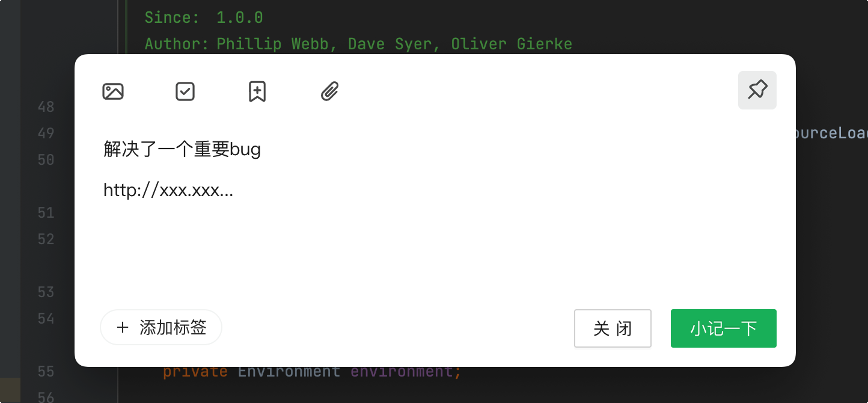Click line number 54 in the gutter
Viewport: 868px width, 403px height.
coord(46,319)
